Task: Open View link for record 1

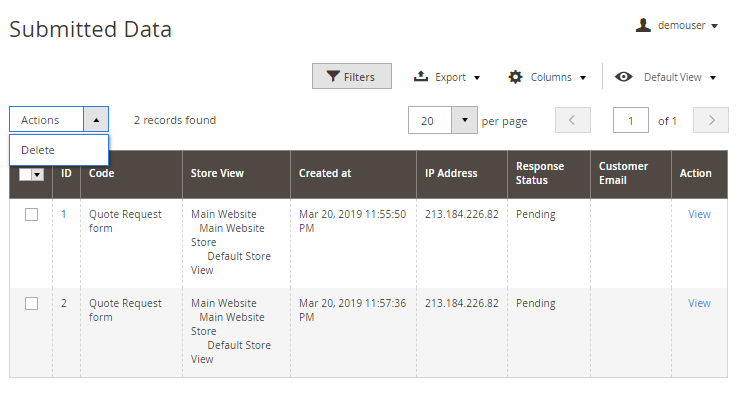Action: click(699, 214)
